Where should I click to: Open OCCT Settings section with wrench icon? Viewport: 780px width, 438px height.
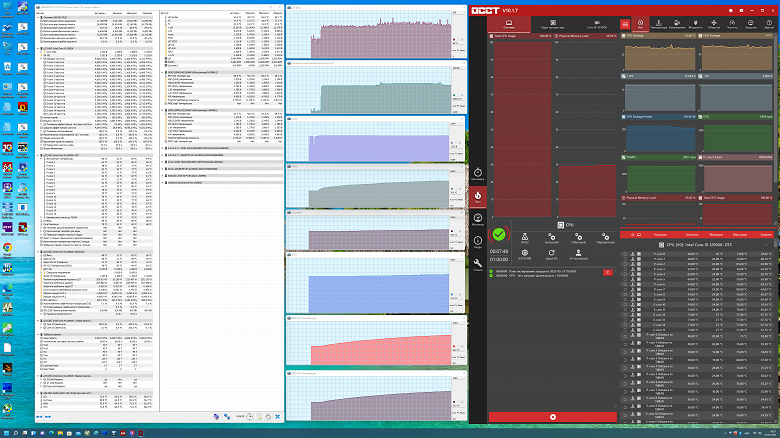pyautogui.click(x=478, y=265)
